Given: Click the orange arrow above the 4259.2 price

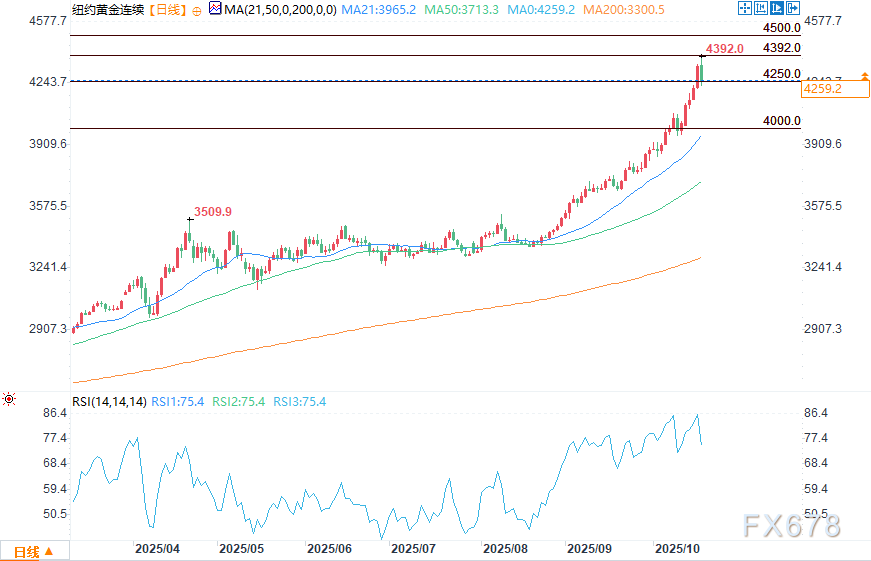Looking at the screenshot, I should coord(864,77).
